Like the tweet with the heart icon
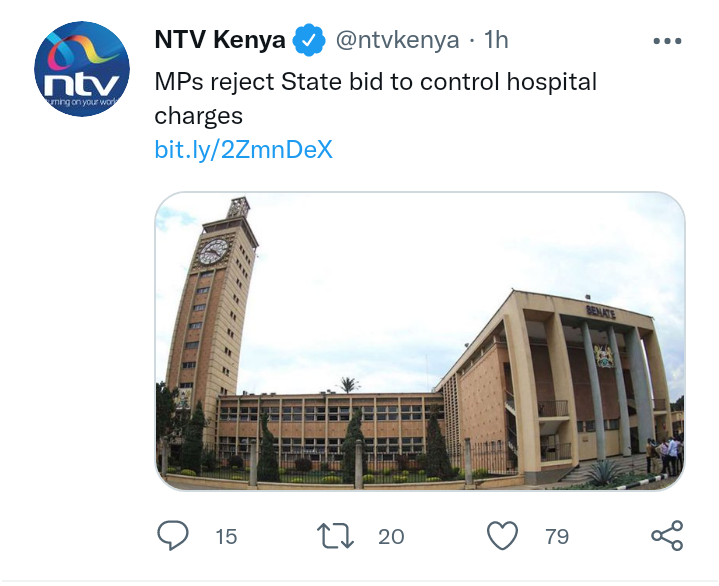The width and height of the screenshot is (719, 586). (503, 536)
